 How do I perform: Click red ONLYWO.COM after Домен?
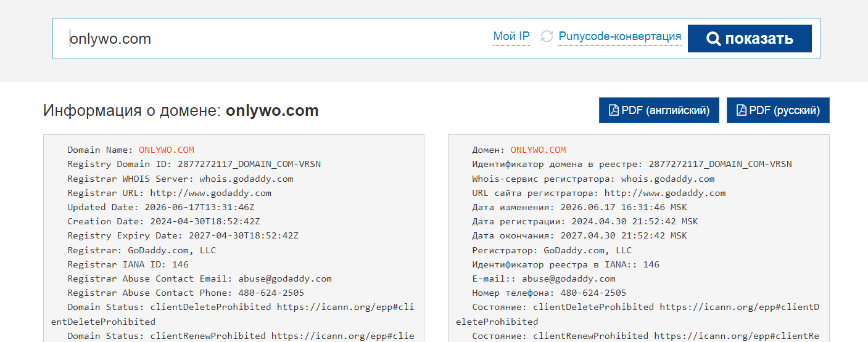pos(538,150)
